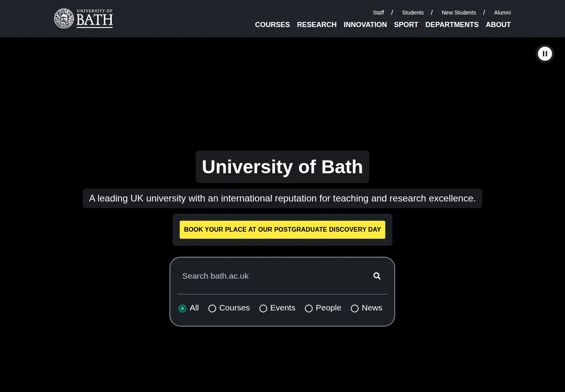This screenshot has height=392, width=565.
Task: Select the Courses search filter
Action: point(212,309)
